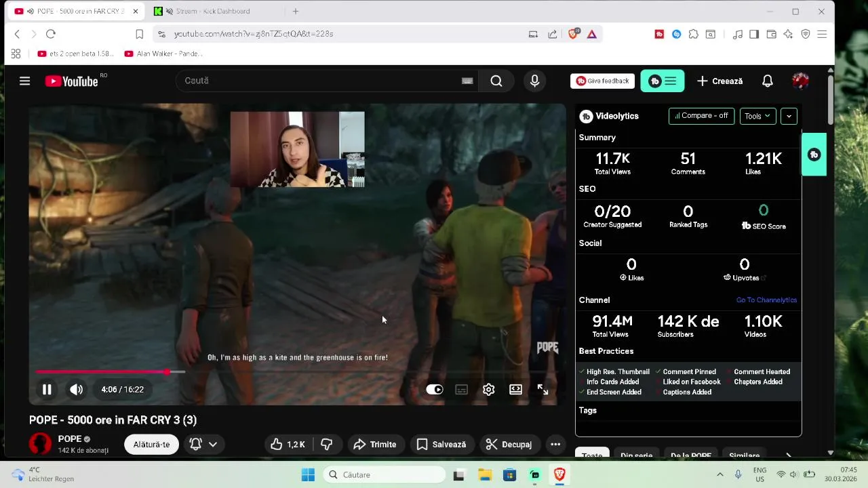This screenshot has height=488, width=868.
Task: Select the POPE - 5000 ore browser tab
Action: click(x=76, y=11)
